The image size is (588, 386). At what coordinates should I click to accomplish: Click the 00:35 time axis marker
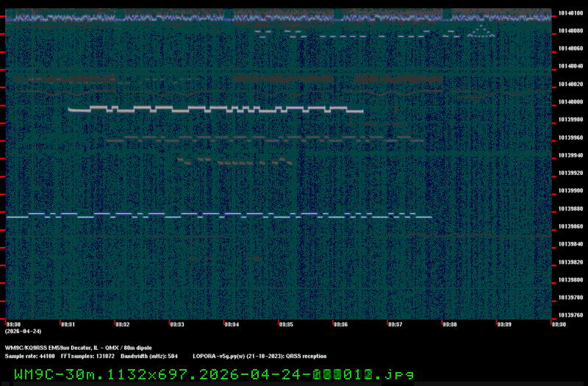tap(286, 324)
